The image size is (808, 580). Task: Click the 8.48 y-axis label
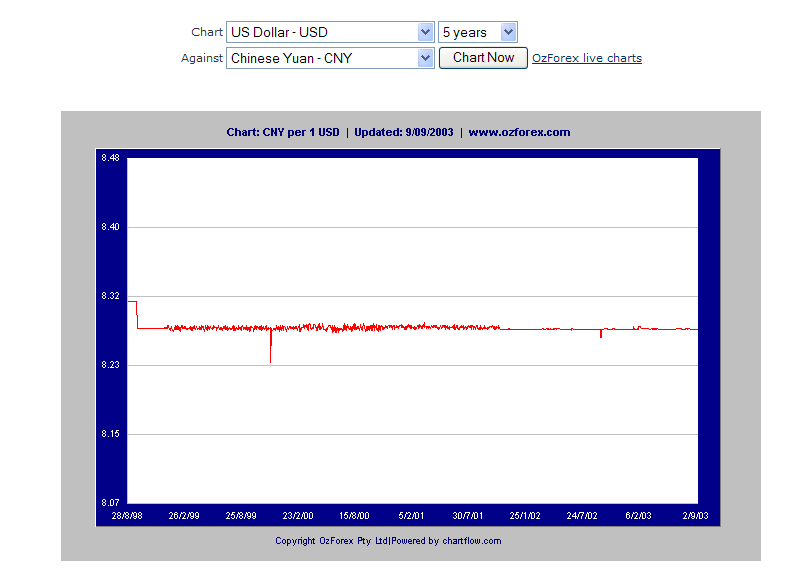[110, 158]
